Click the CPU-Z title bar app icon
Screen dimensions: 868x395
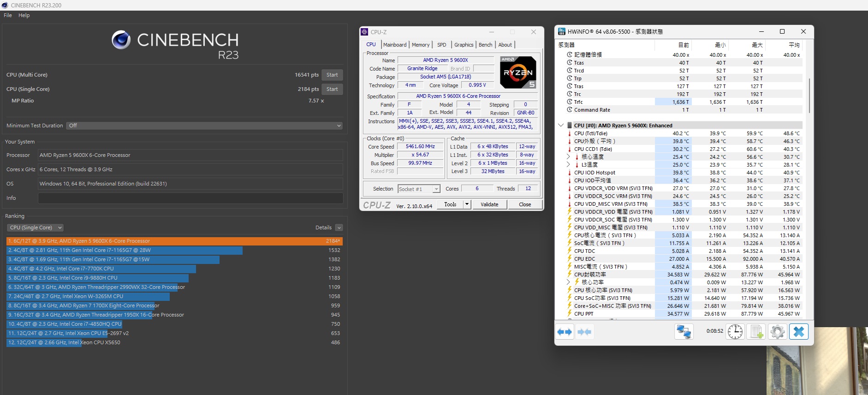tap(364, 32)
